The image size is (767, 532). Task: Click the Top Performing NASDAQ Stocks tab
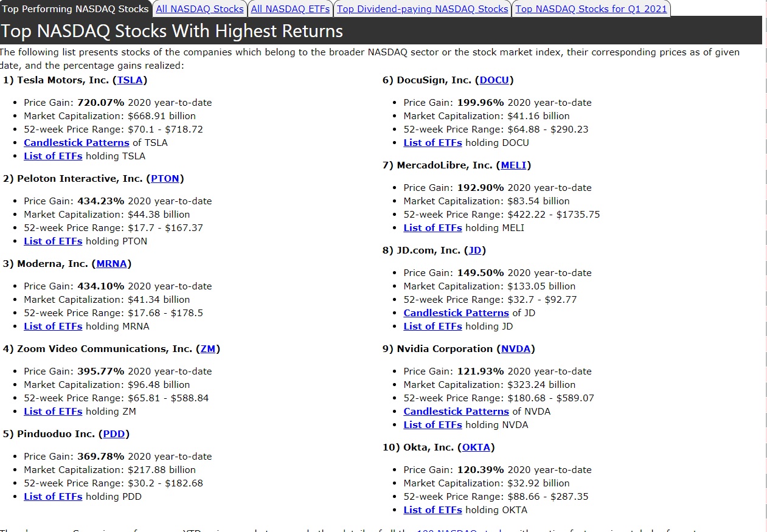(x=75, y=9)
